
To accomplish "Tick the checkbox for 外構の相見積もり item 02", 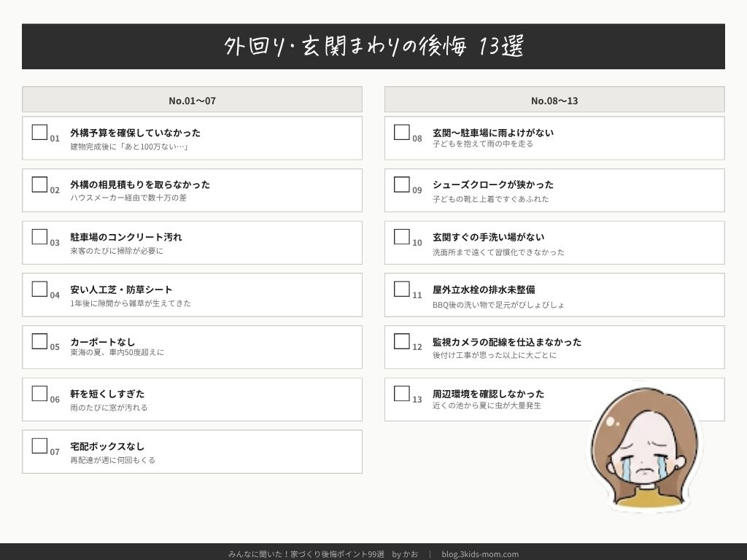I will [39, 184].
